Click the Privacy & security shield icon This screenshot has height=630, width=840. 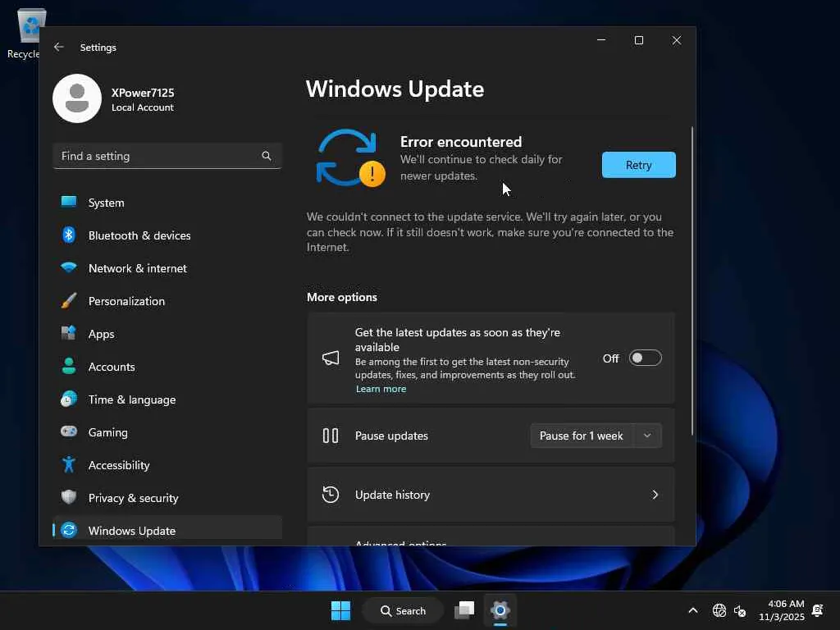point(69,497)
